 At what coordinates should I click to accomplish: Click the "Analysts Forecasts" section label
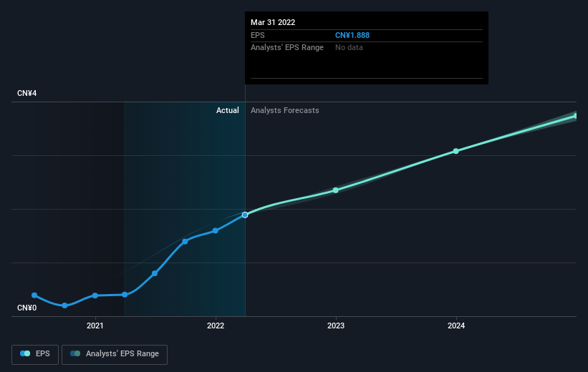tap(284, 111)
